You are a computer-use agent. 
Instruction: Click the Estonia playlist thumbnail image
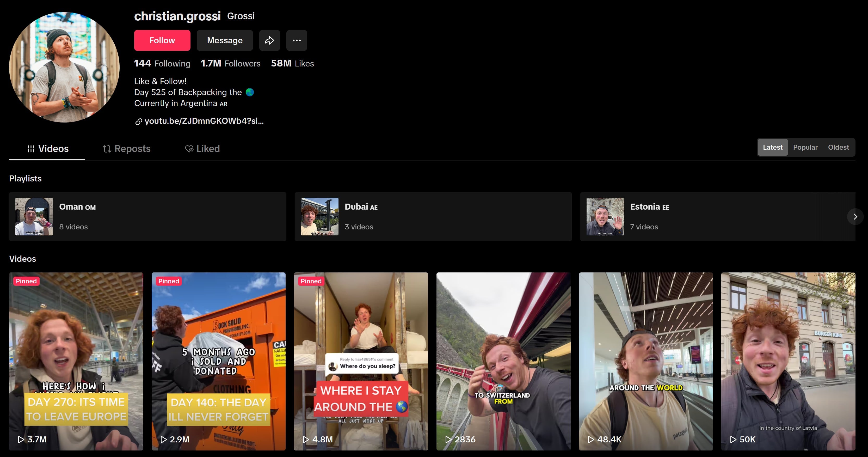pos(605,217)
